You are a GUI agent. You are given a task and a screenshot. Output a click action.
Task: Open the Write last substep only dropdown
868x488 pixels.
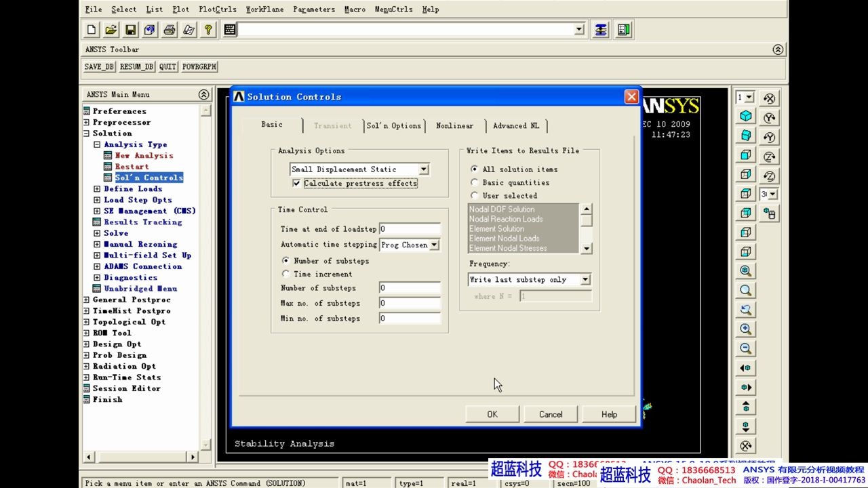(585, 279)
